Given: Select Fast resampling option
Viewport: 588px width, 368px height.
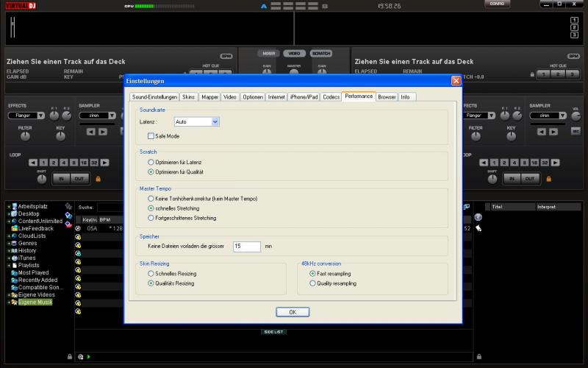Looking at the screenshot, I should (312, 274).
